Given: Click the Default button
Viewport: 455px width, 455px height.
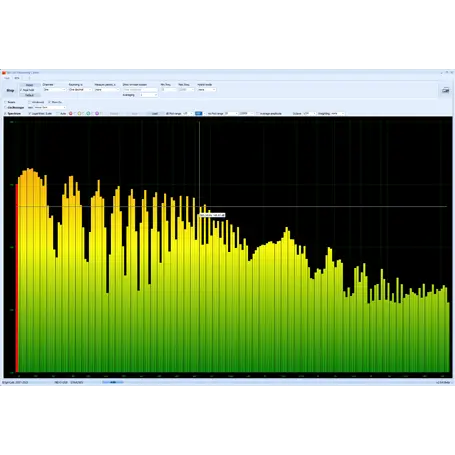Looking at the screenshot, I should pos(30,95).
